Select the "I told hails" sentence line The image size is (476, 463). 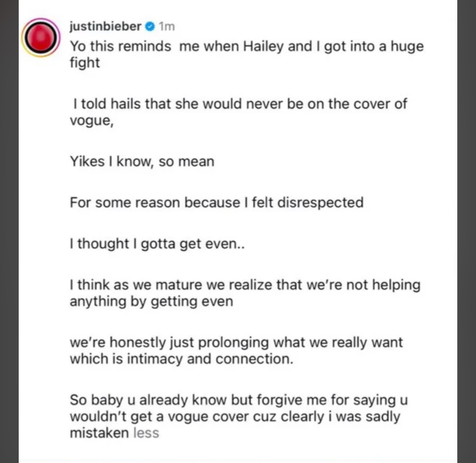240,104
